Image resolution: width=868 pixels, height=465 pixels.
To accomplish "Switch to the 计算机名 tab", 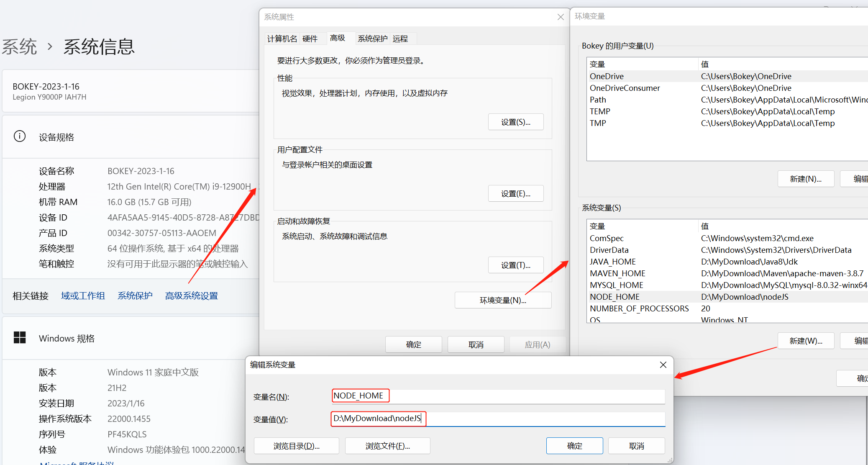I will click(x=282, y=39).
